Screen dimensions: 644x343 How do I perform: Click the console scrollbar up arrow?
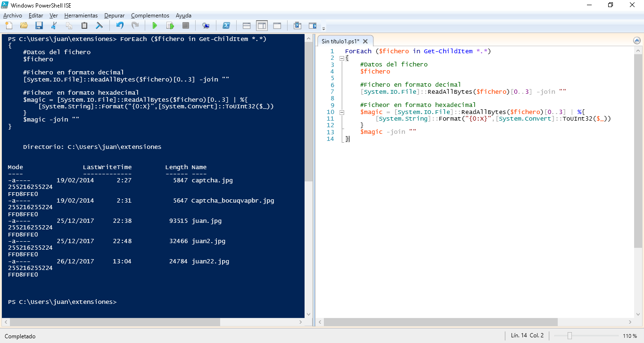pyautogui.click(x=308, y=38)
